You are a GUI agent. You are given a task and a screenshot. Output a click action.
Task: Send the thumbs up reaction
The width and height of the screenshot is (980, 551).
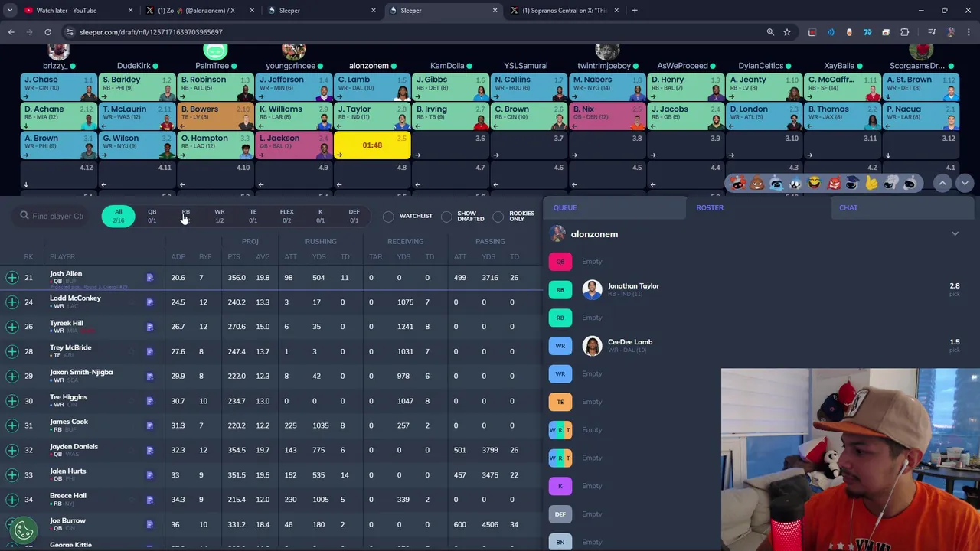(x=871, y=184)
